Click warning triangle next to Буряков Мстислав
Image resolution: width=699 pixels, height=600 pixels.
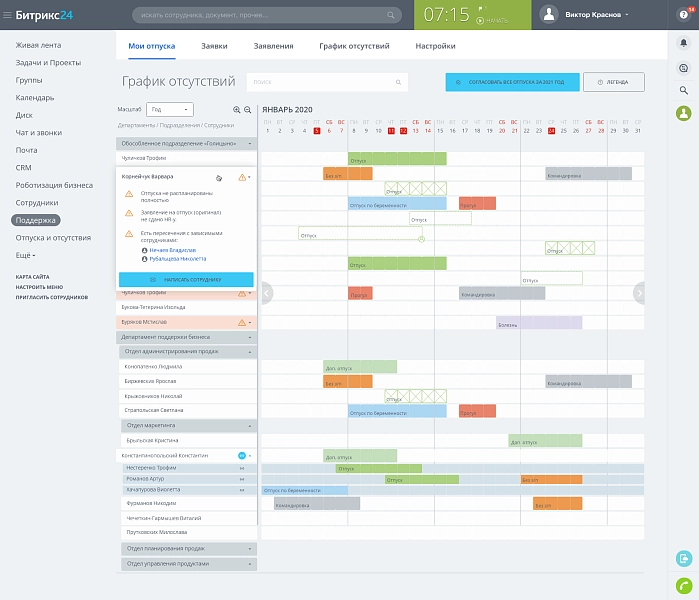[x=242, y=322]
